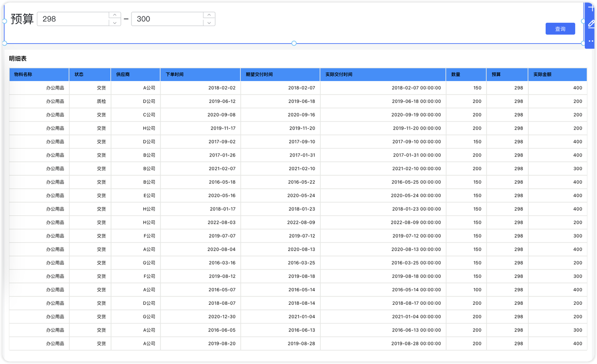Select G公司 supplier in 2016-03-16 order row
597x364 pixels.
pos(136,263)
